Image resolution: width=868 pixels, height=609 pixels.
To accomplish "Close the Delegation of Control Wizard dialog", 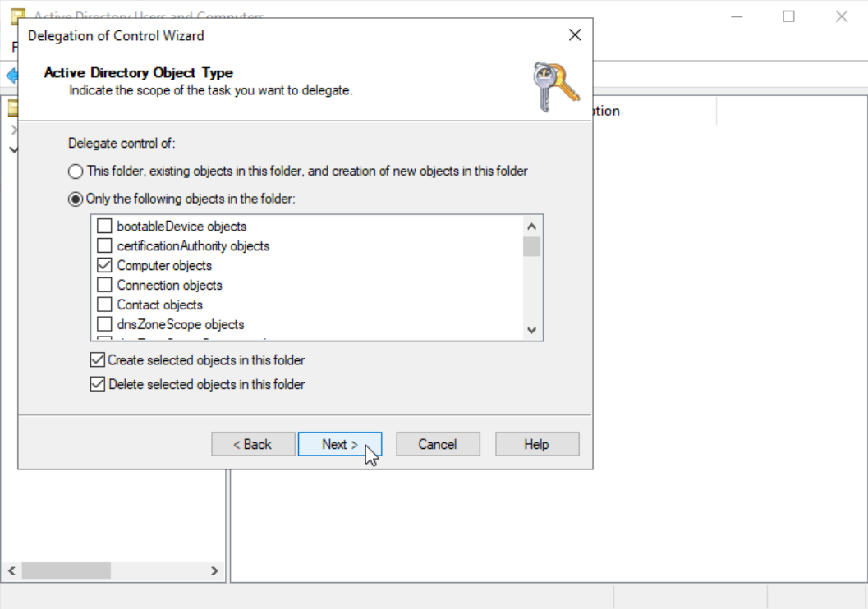I will pos(575,35).
